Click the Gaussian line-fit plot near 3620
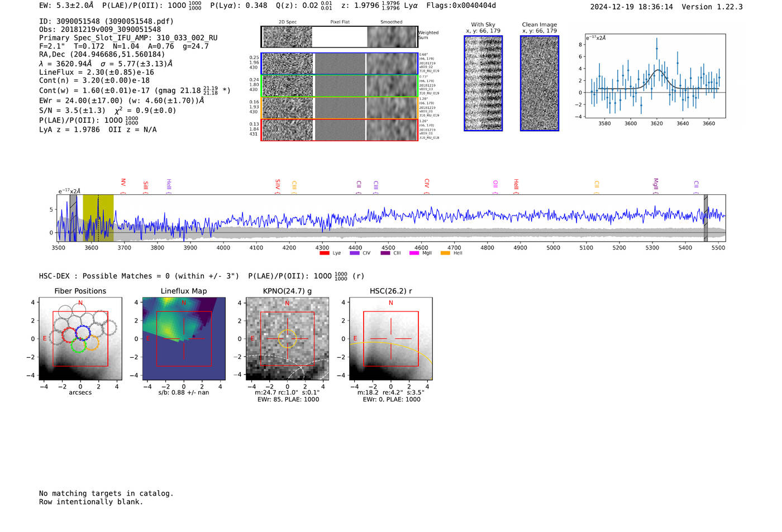The image size is (782, 532). (655, 76)
